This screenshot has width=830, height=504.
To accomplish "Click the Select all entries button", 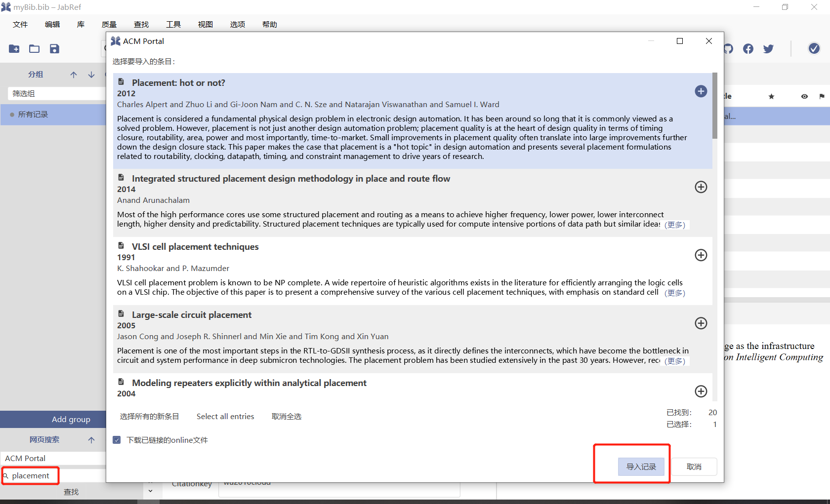I will (225, 416).
